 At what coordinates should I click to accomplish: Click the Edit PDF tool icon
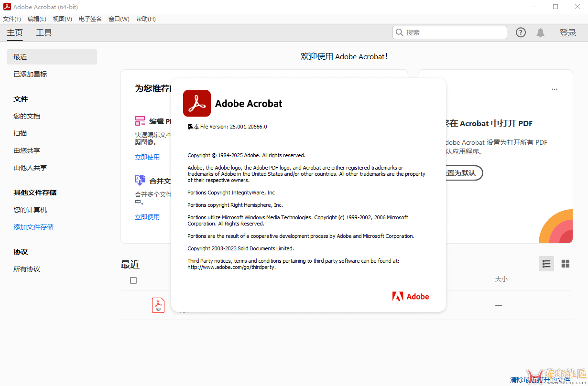tap(140, 121)
